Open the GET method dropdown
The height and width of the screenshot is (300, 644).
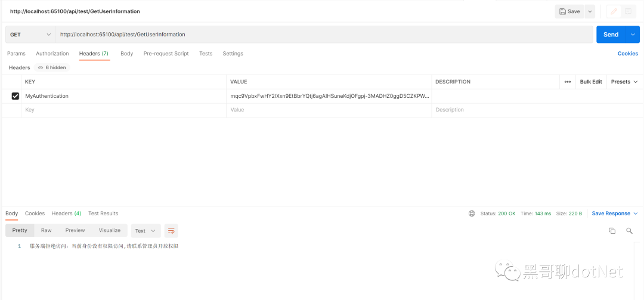(x=30, y=35)
